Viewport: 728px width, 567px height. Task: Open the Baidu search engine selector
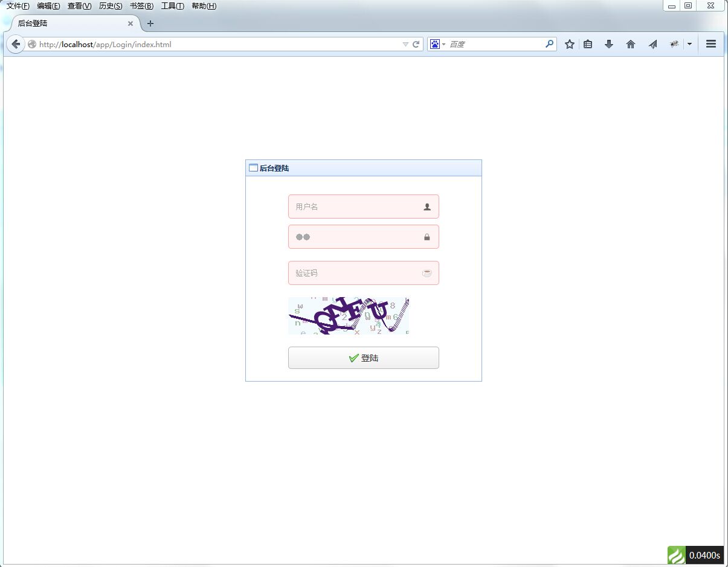coord(438,44)
